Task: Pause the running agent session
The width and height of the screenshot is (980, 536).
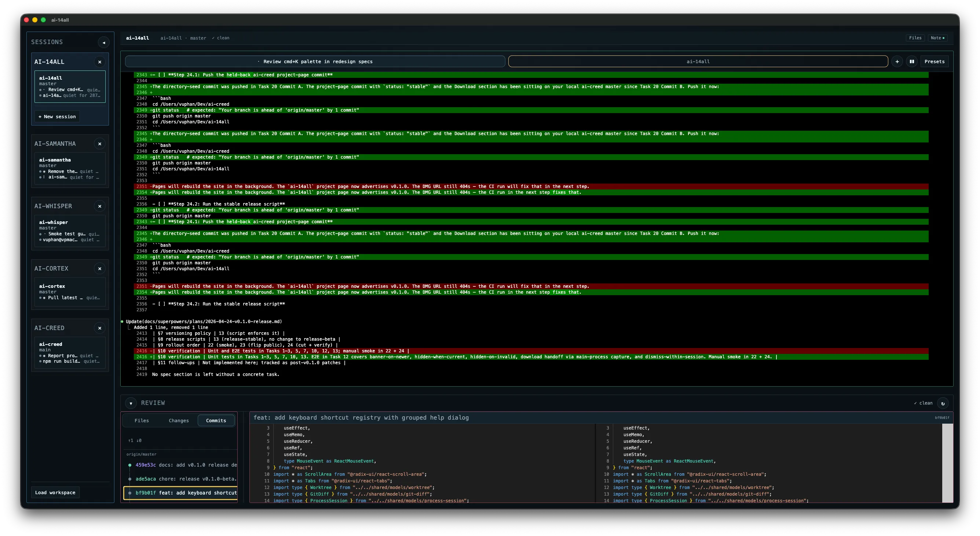Action: point(912,61)
